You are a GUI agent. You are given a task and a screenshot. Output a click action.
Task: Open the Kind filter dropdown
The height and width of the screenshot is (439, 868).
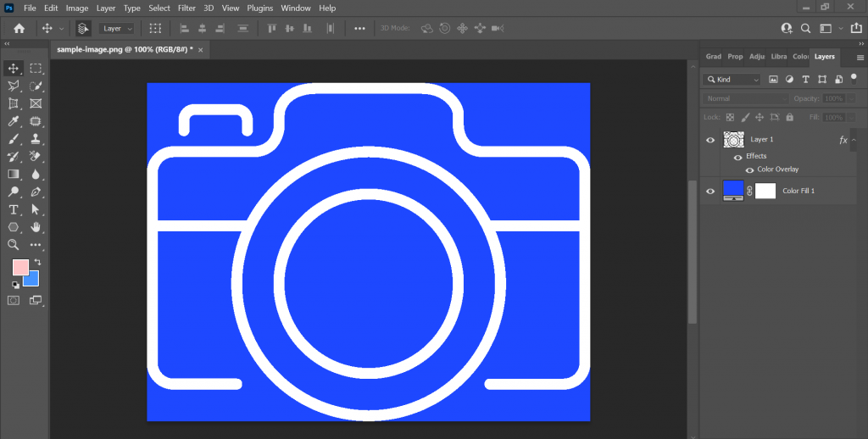732,80
